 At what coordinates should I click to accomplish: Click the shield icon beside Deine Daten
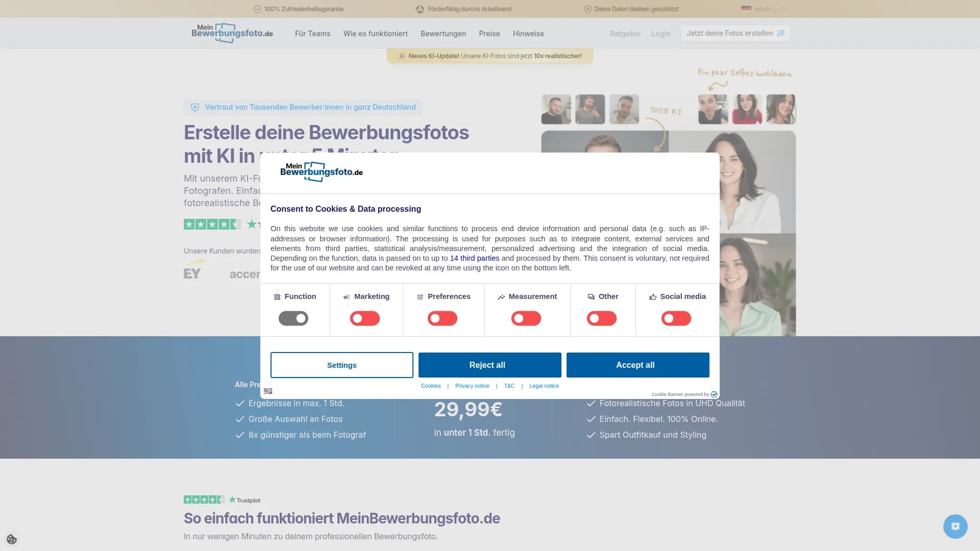pyautogui.click(x=587, y=9)
